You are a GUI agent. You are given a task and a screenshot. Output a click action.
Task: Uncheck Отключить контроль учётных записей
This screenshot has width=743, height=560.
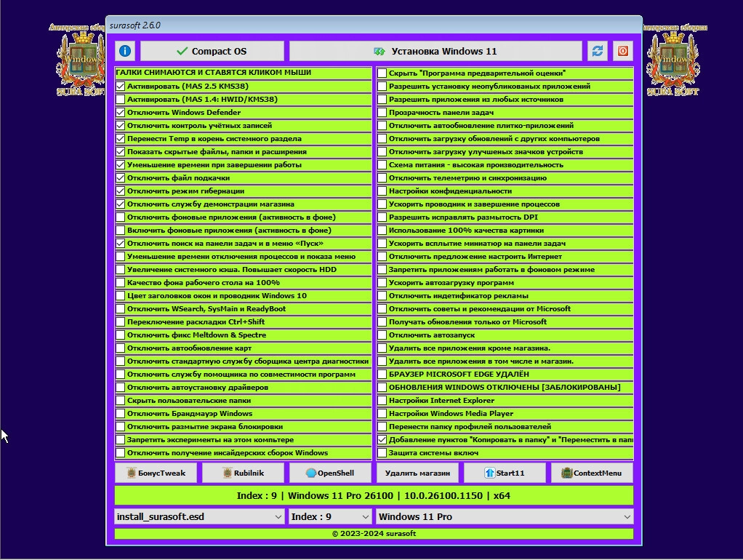coord(121,126)
